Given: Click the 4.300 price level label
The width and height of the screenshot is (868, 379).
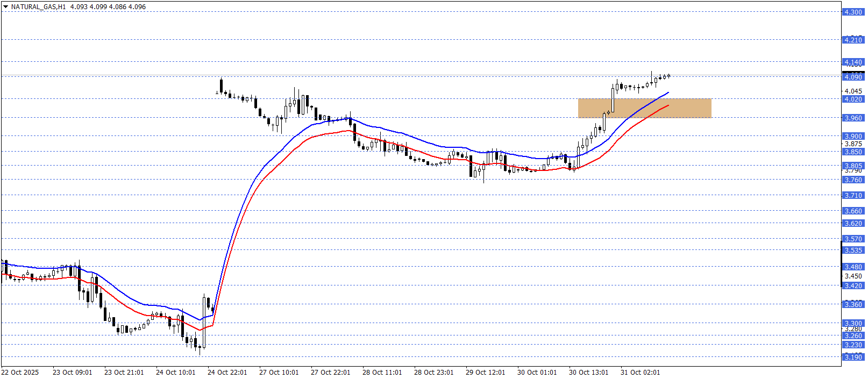Looking at the screenshot, I should tap(853, 12).
